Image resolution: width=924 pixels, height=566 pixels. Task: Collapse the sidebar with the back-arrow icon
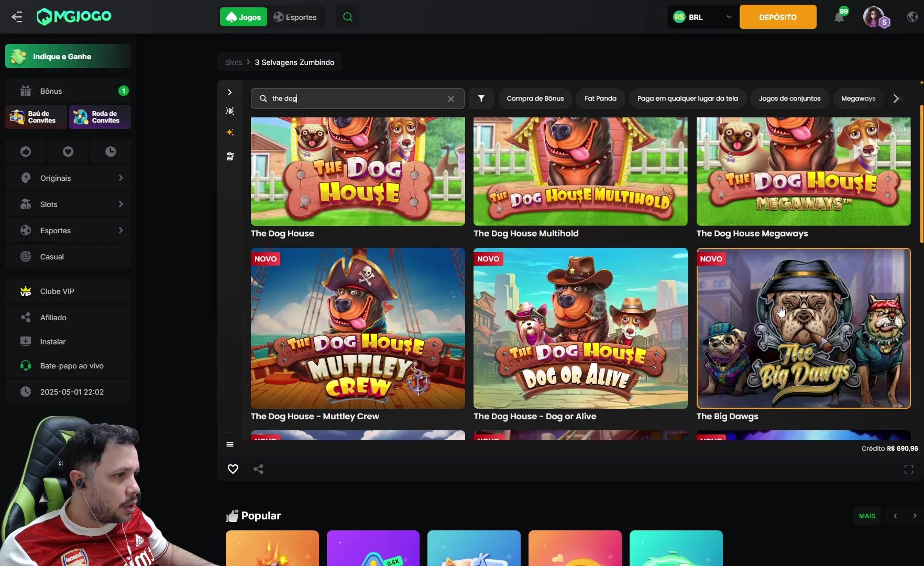[17, 17]
